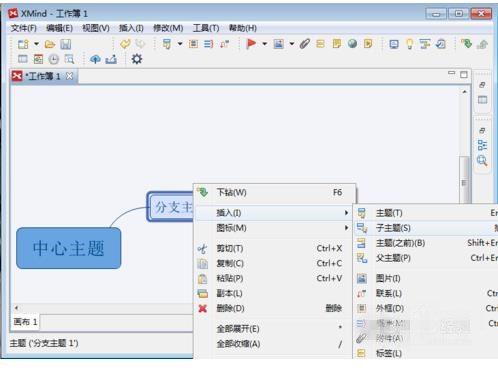Screen dimensions: 498x372
Task: Click the undo arrow toolbar icon
Action: click(125, 44)
